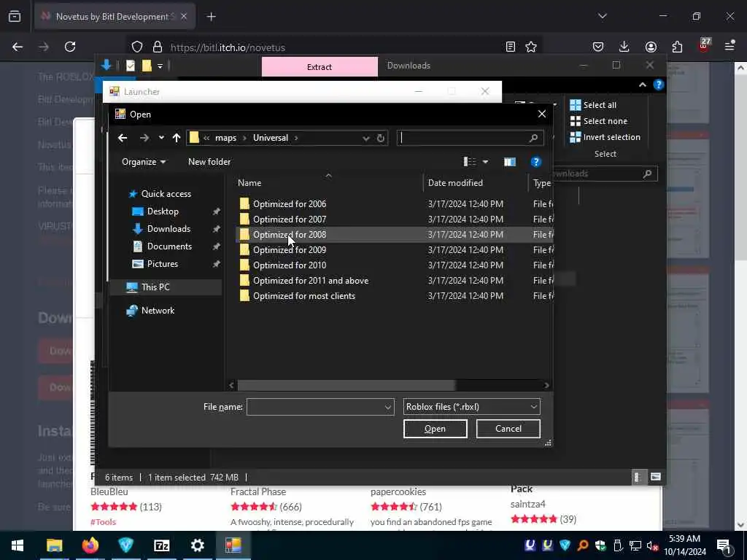Open dialog help icon

pyautogui.click(x=536, y=162)
